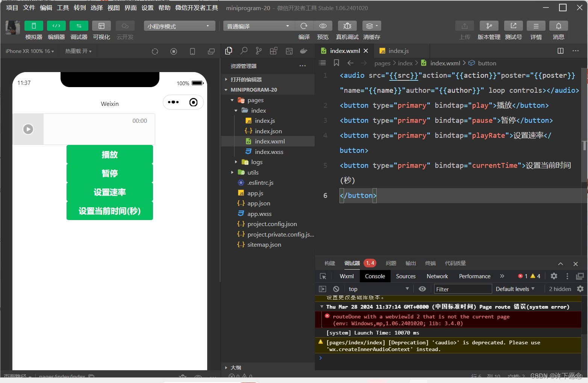Open the 微信开发者工具 menu

click(x=197, y=8)
